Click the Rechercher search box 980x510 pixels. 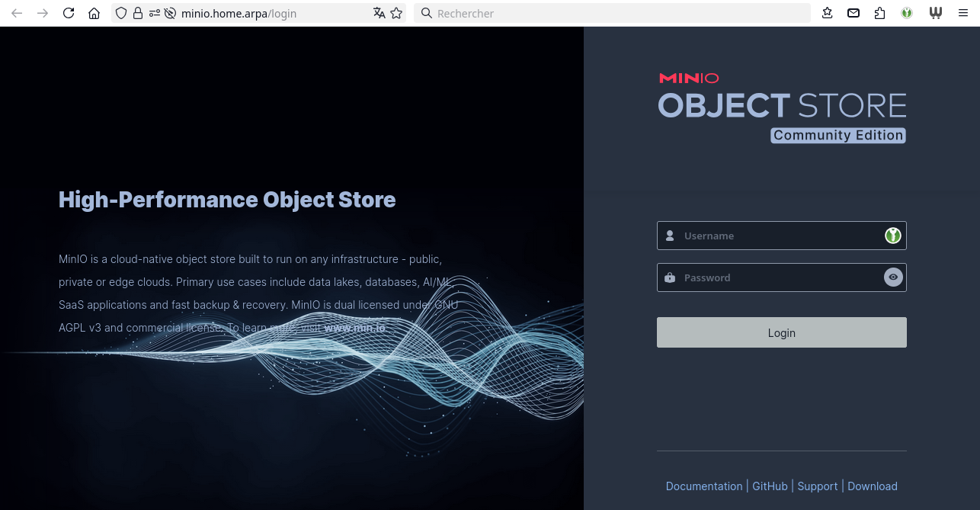(x=612, y=13)
